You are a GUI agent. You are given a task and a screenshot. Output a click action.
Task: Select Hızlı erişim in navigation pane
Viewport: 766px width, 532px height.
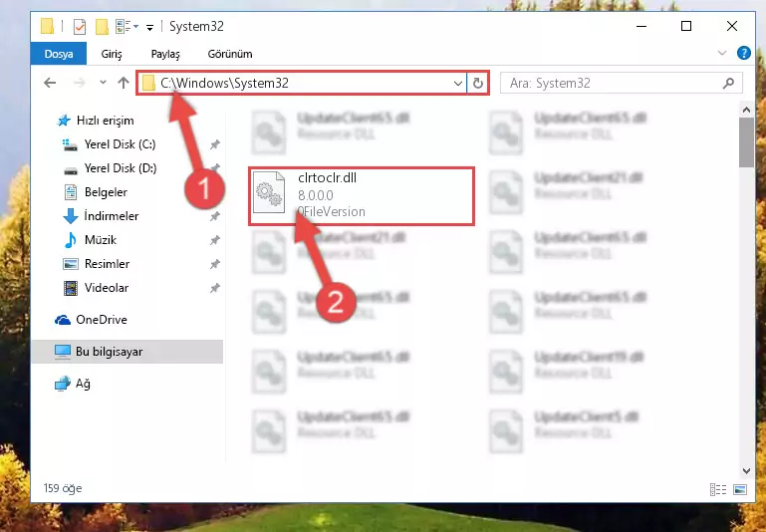click(105, 121)
